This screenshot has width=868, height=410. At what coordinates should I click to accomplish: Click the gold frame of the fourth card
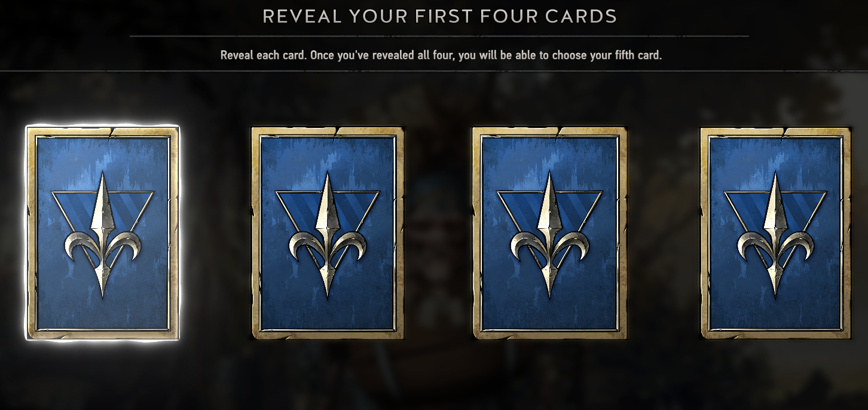(775, 131)
